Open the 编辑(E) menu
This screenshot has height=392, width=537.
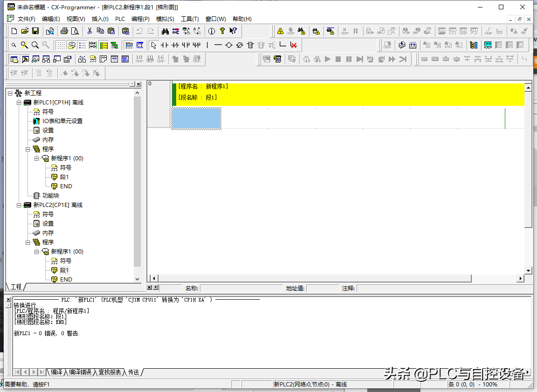tap(51, 19)
